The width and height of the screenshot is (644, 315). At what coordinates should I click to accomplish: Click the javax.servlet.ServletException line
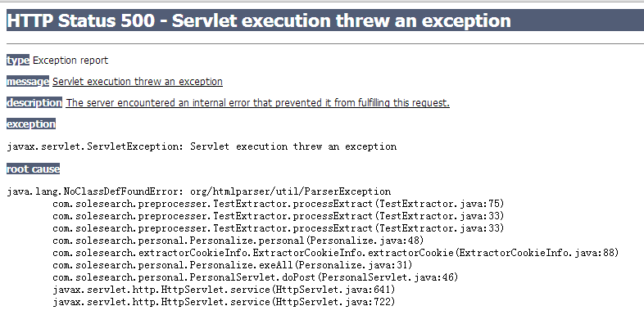pos(202,146)
